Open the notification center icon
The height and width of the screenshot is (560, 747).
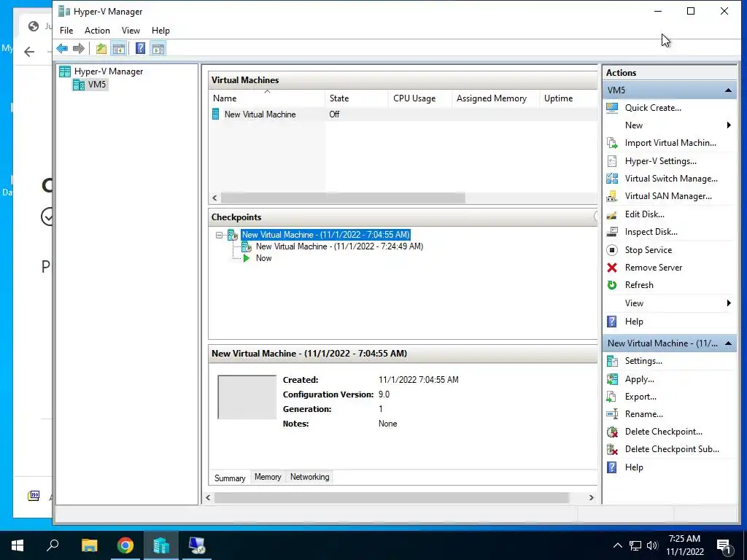click(x=724, y=546)
